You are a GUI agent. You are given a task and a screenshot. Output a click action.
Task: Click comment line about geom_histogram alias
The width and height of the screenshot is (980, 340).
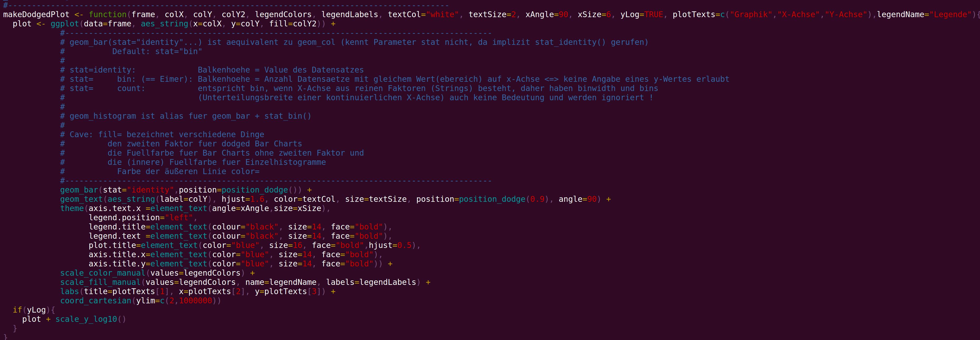[x=186, y=116]
